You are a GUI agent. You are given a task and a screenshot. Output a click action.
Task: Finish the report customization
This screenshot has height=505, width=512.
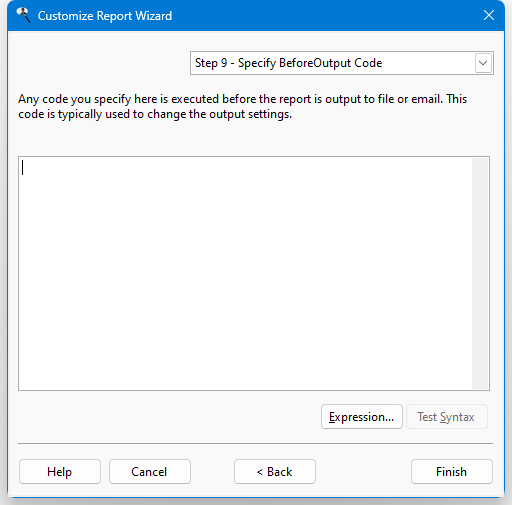coord(452,472)
